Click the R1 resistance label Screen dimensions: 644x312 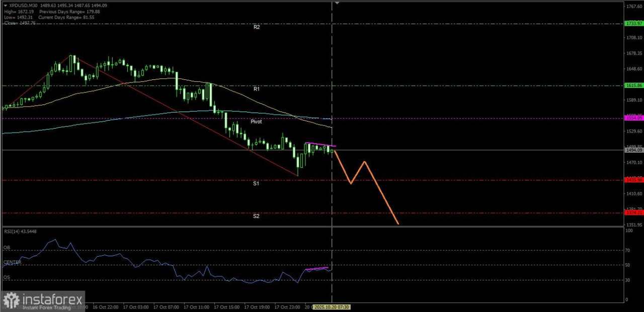(x=256, y=88)
